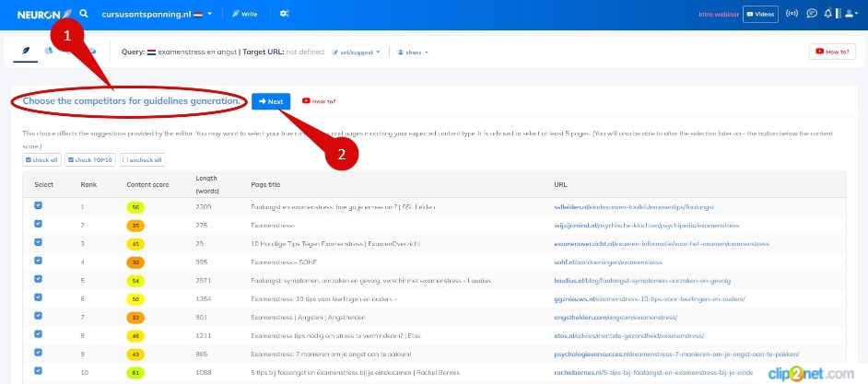The image size is (868, 384).
Task: Select the feather editor tab
Action: pos(20,52)
